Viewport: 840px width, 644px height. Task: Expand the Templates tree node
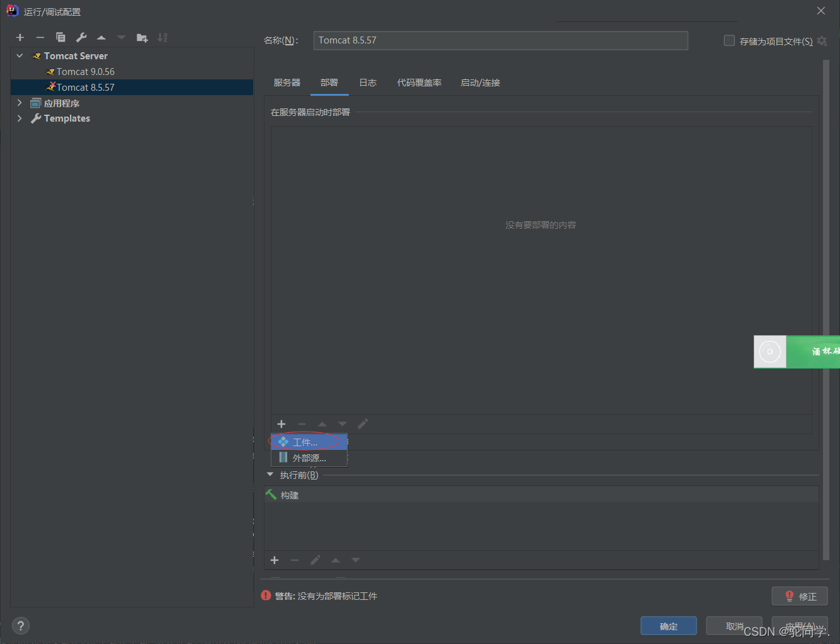[x=20, y=118]
